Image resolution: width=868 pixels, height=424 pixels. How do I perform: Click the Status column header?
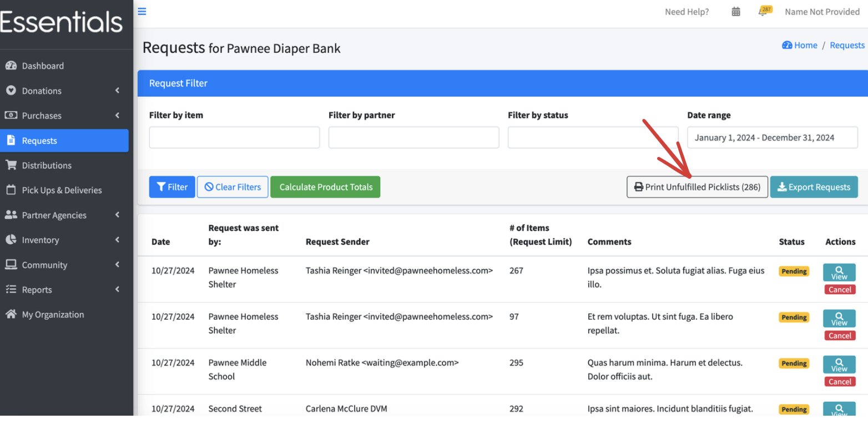point(791,242)
